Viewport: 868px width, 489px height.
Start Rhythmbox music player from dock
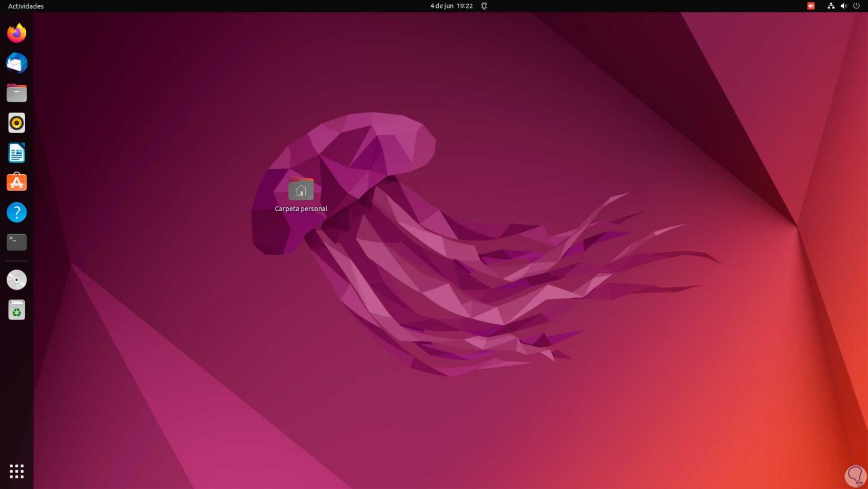click(x=17, y=123)
